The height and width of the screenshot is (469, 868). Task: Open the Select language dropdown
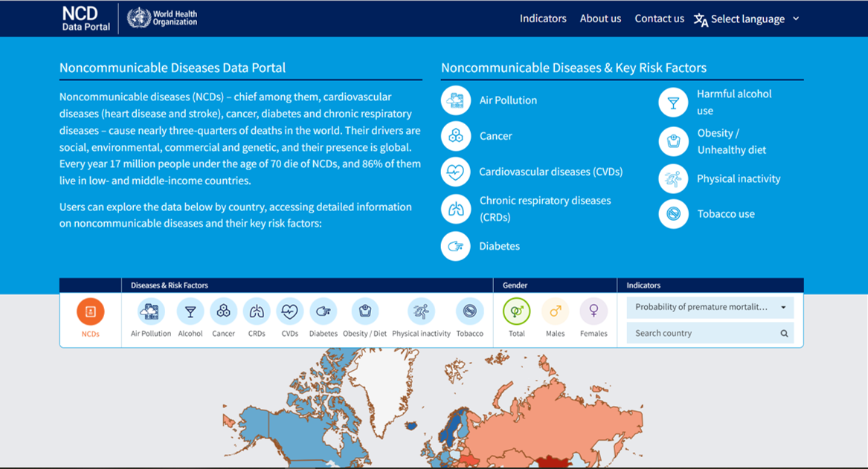[748, 19]
